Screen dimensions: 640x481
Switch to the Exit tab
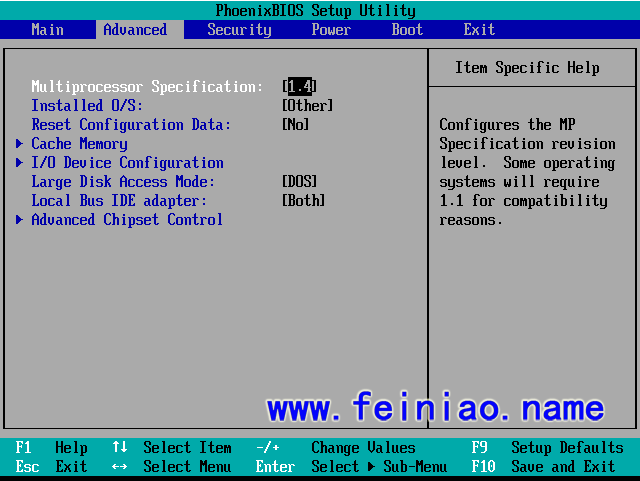click(x=479, y=30)
